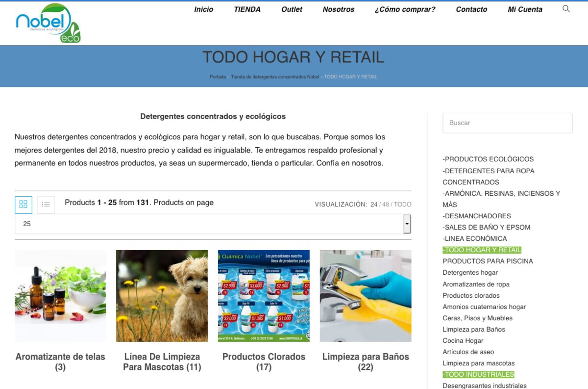
Task: Click into the Buscar search field
Action: [x=507, y=123]
